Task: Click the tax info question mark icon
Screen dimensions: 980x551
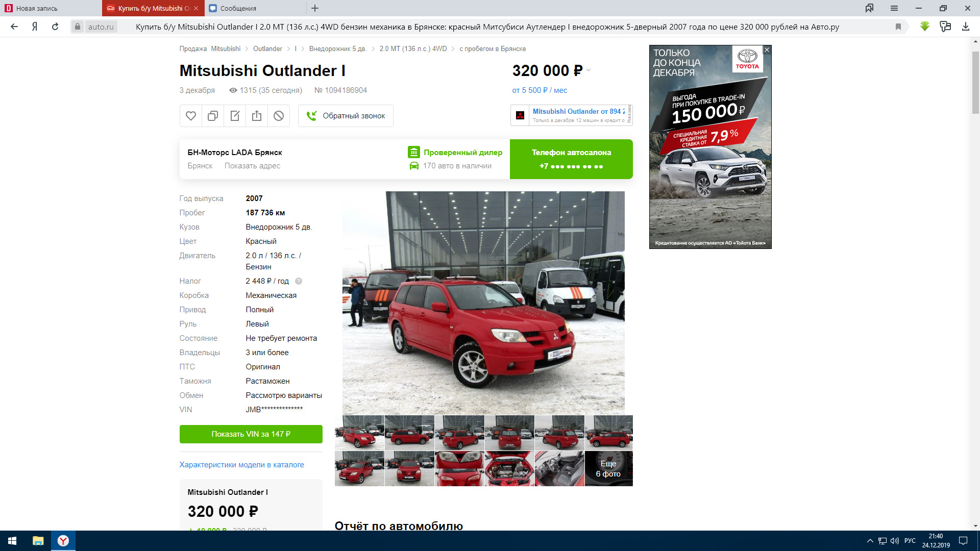Action: 299,281
